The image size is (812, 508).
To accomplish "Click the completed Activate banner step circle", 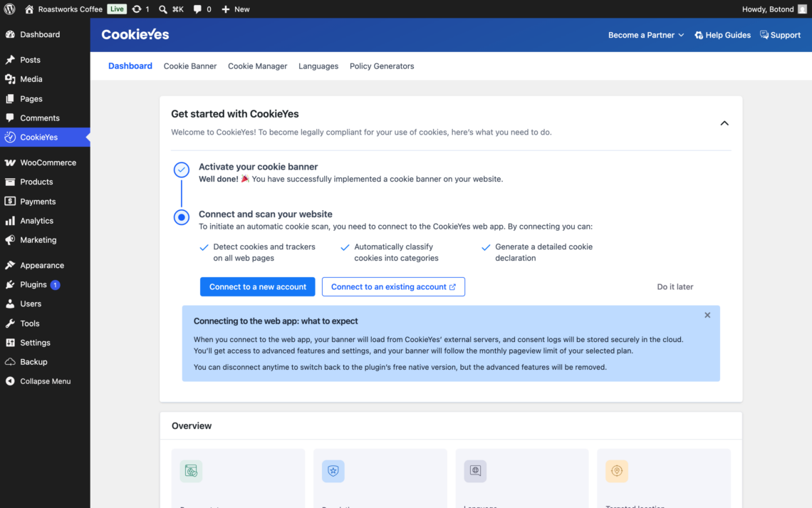I will 181,170.
